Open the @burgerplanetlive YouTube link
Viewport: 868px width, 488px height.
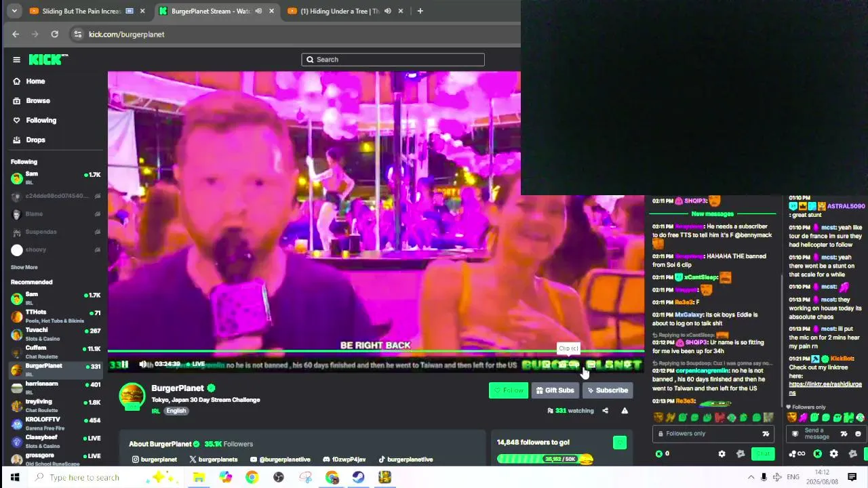coord(280,460)
